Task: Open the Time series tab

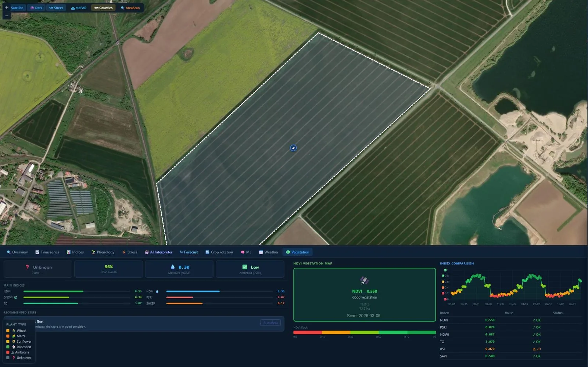Action: (x=47, y=252)
